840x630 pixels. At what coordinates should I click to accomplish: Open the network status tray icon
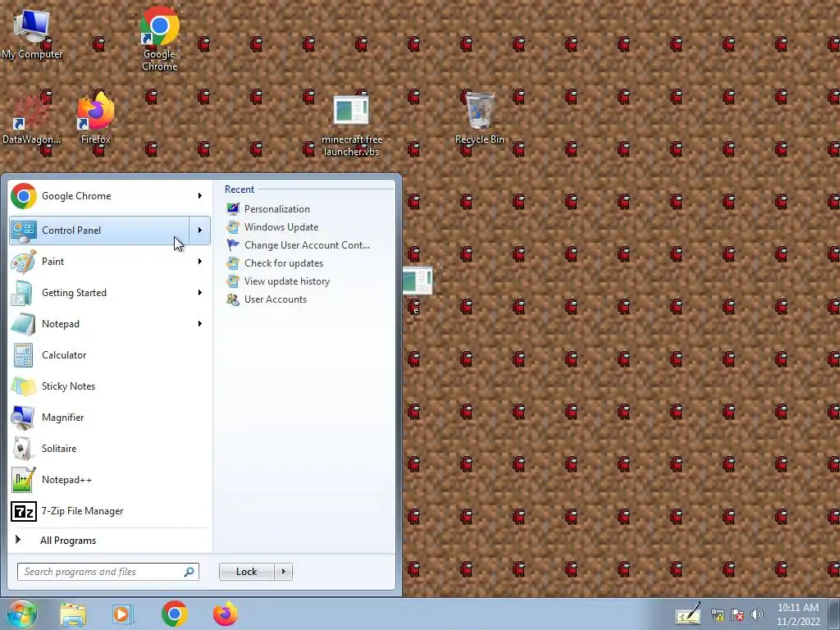click(717, 615)
